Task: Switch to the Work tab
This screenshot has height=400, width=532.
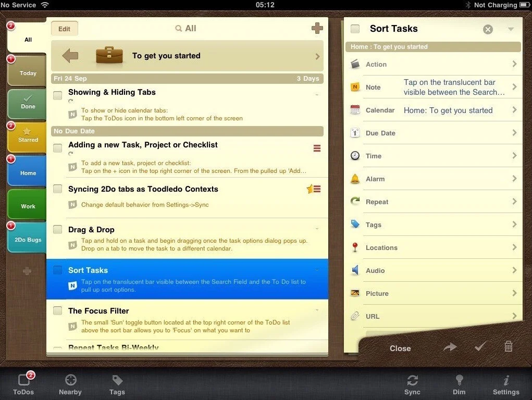Action: [x=27, y=204]
